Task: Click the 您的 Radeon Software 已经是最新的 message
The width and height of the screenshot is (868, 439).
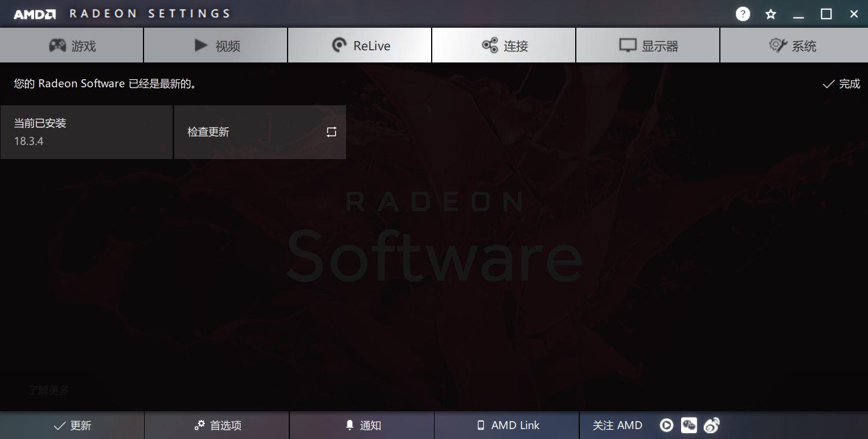Action: point(105,84)
